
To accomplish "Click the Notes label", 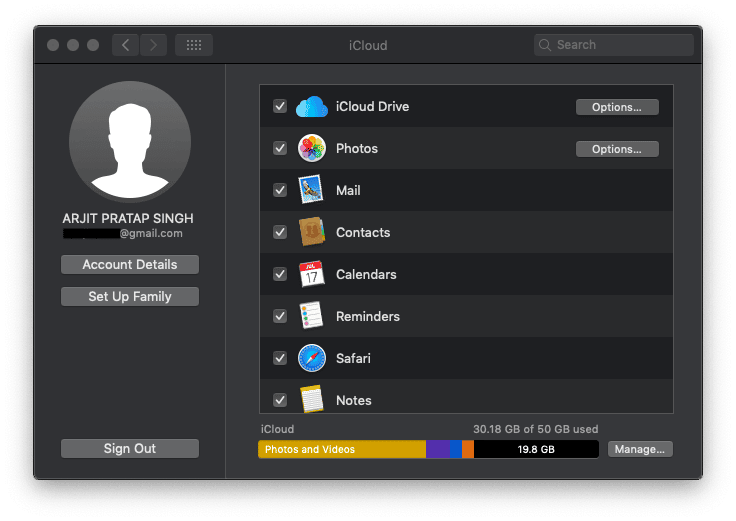I will 354,400.
